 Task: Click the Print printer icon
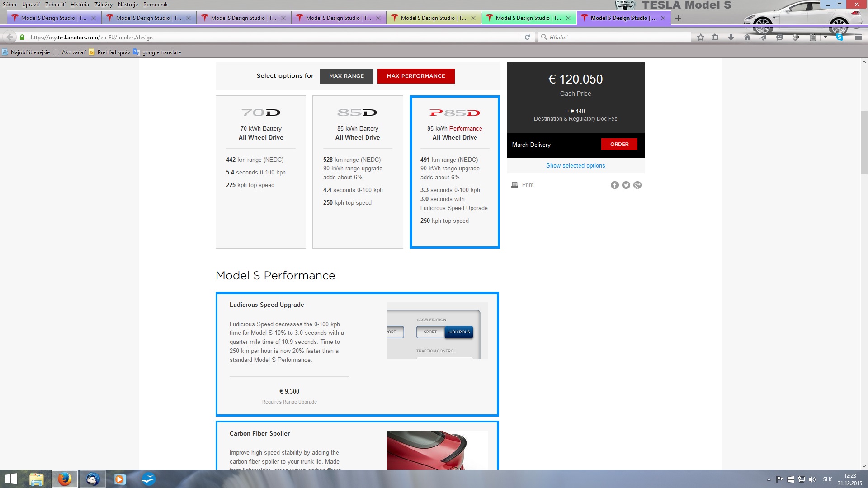pyautogui.click(x=514, y=185)
